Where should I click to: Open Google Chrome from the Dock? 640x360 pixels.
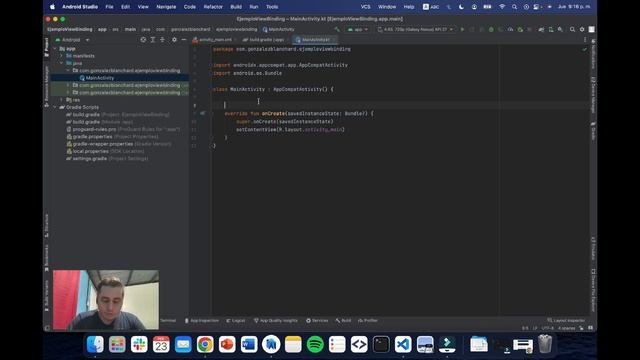(205, 344)
